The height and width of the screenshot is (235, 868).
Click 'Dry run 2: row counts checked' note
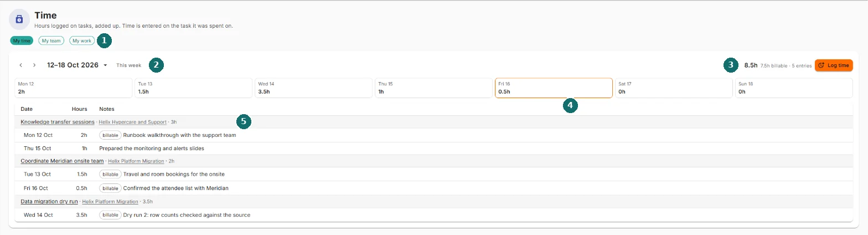187,214
